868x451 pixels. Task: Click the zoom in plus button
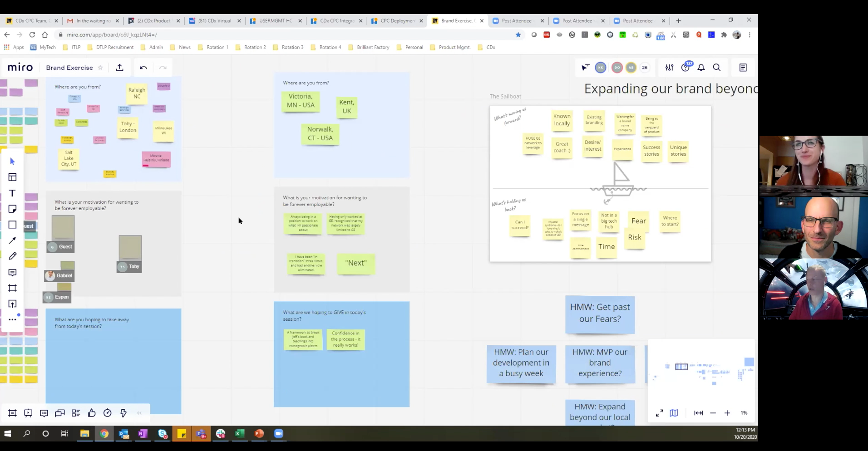[x=727, y=413]
